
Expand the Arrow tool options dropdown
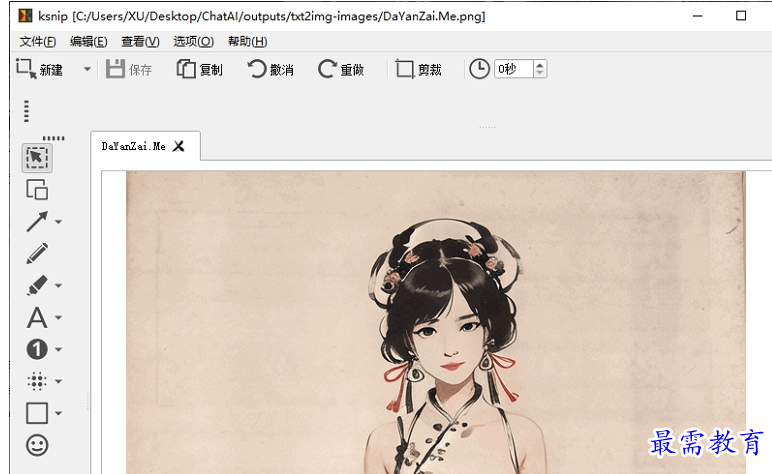coord(58,222)
